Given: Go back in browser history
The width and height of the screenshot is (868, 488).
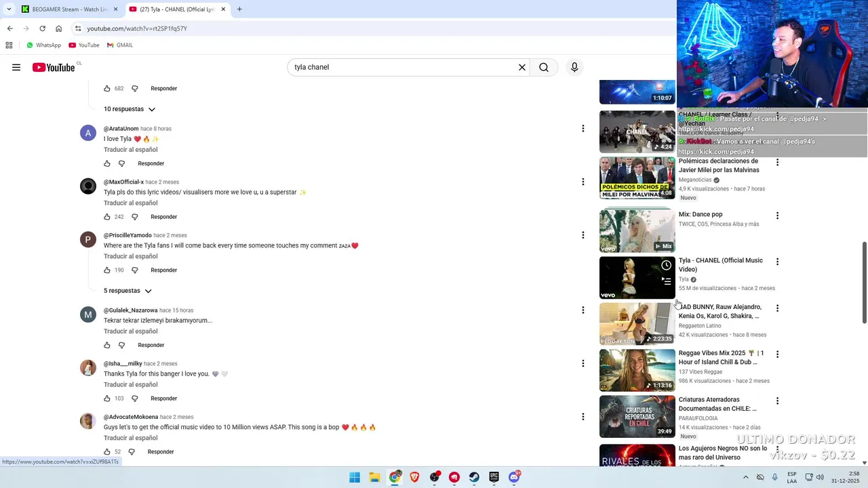Looking at the screenshot, I should click(x=9, y=28).
